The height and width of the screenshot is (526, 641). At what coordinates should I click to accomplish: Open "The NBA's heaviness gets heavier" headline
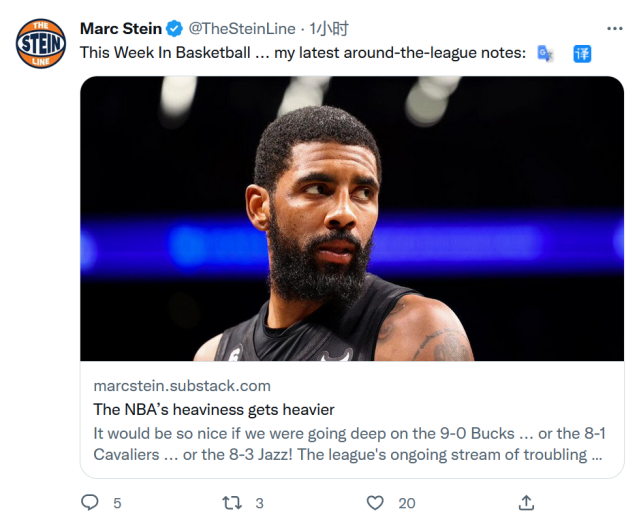pyautogui.click(x=214, y=410)
